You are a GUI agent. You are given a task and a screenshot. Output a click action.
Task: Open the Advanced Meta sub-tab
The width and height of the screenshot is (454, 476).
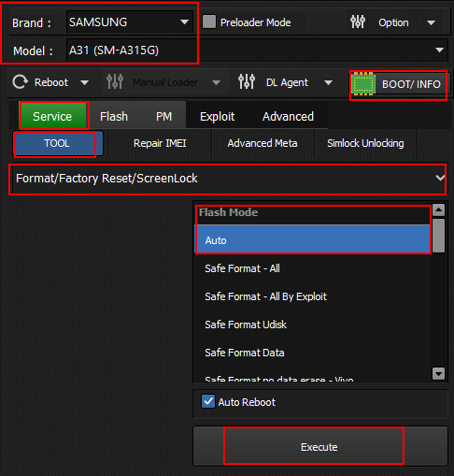click(x=262, y=143)
